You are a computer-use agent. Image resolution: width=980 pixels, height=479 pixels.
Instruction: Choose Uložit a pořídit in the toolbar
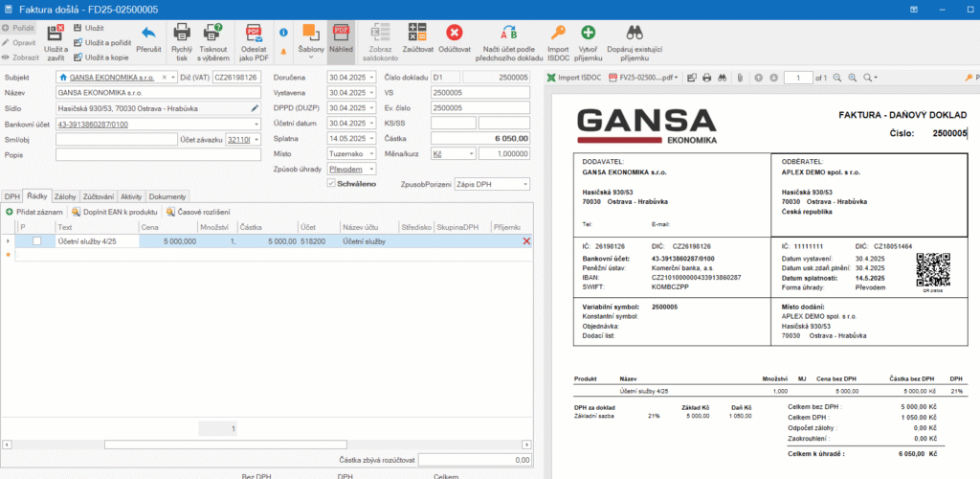point(102,42)
